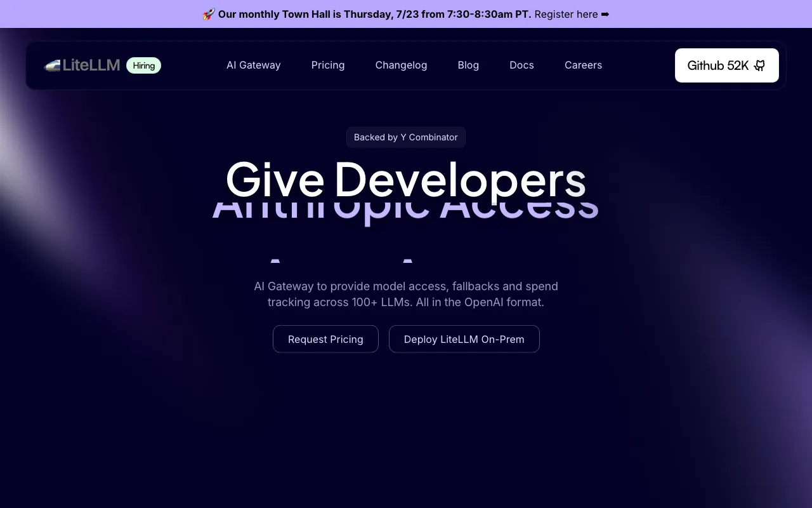
Task: Click the Register here link in banner
Action: click(566, 14)
